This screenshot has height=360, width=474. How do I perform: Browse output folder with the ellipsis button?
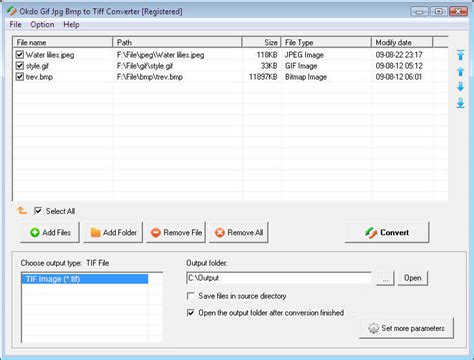(x=385, y=278)
